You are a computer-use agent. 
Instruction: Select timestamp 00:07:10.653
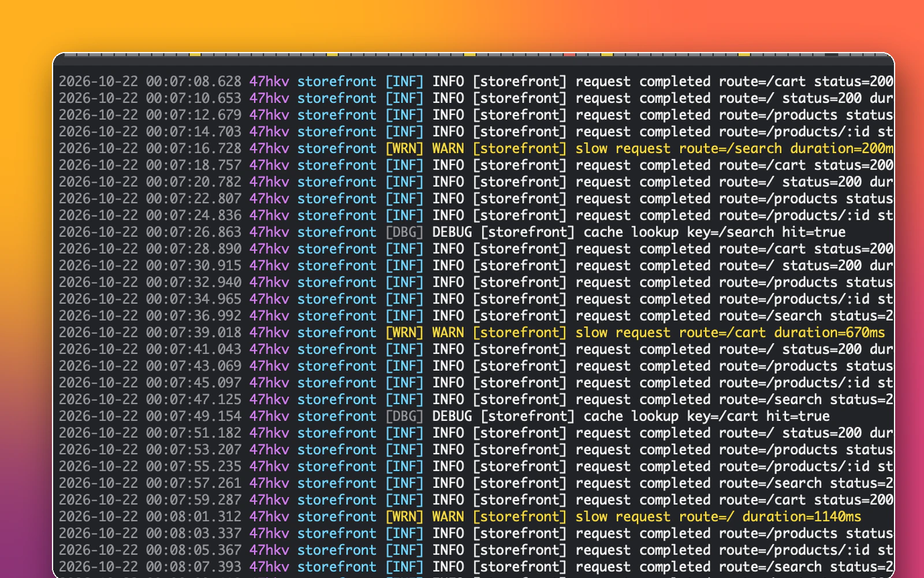[193, 98]
